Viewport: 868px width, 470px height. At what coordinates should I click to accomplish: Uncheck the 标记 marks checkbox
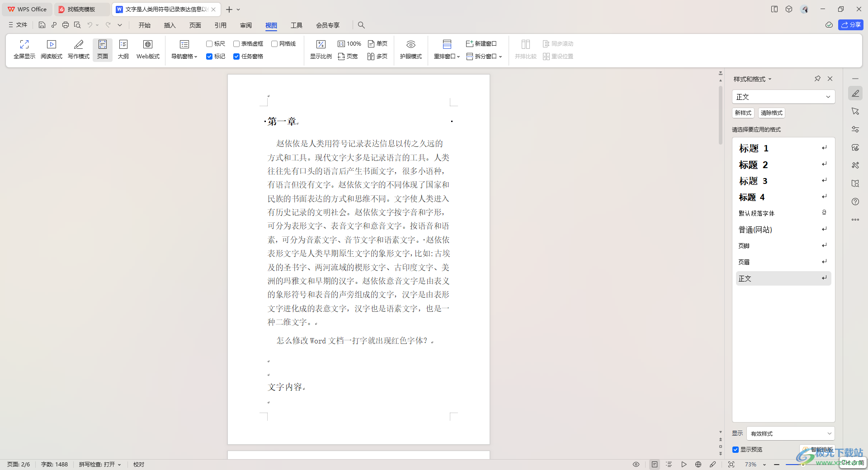point(209,56)
